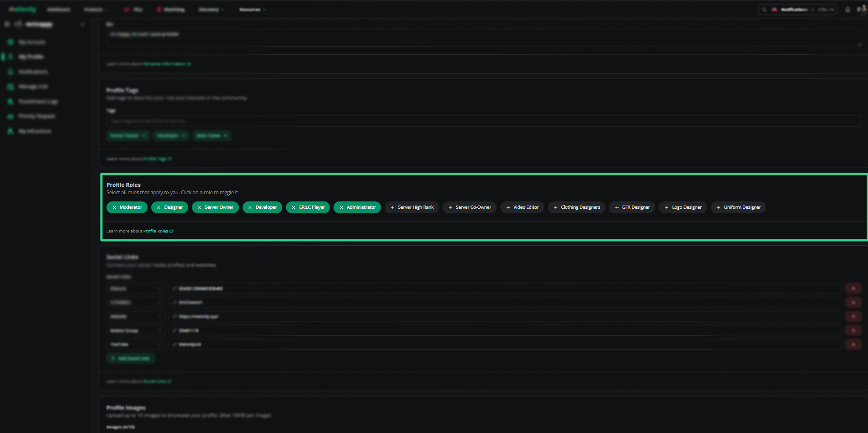The image size is (868, 433).
Task: Open the Social Links help link
Action: (x=158, y=381)
